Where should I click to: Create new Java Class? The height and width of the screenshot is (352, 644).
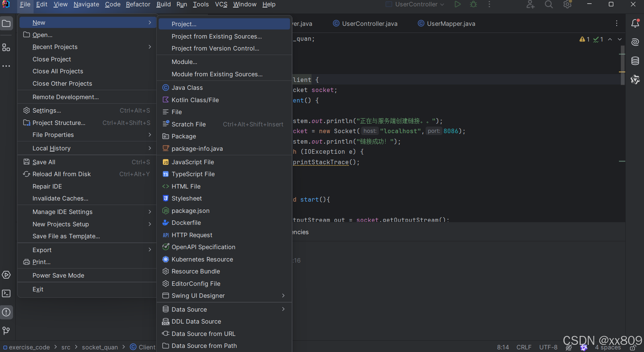[224, 88]
